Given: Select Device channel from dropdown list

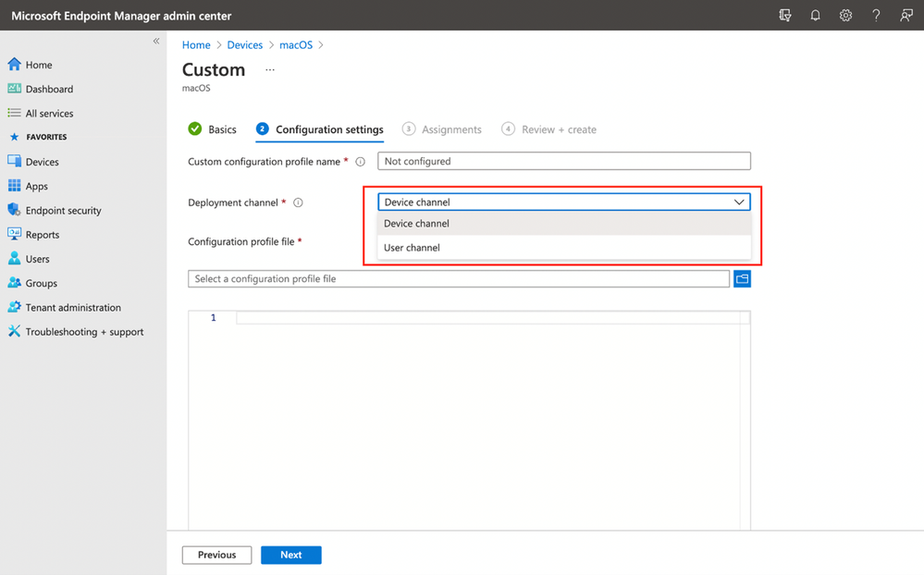Looking at the screenshot, I should pyautogui.click(x=564, y=224).
